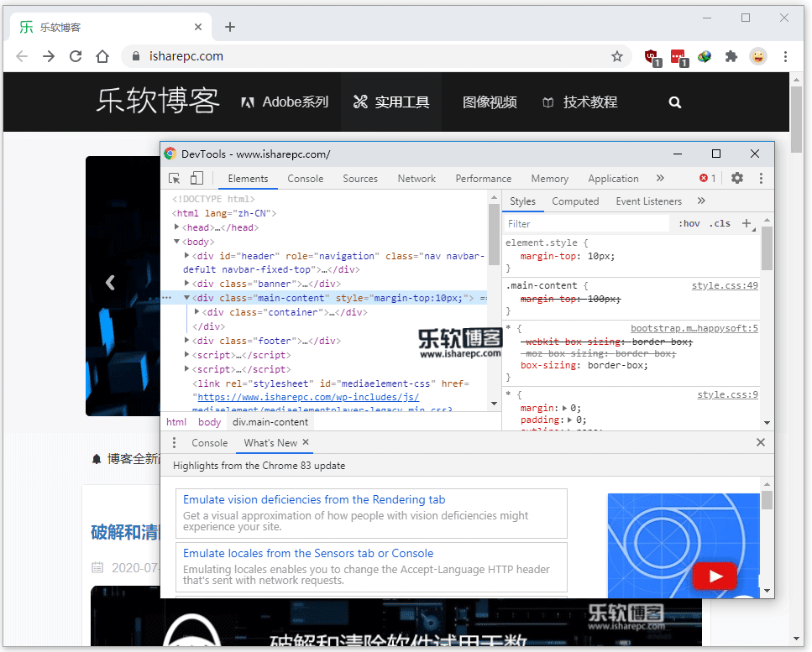The height and width of the screenshot is (652, 812).
Task: Click the inspect element picker icon
Action: (x=175, y=179)
